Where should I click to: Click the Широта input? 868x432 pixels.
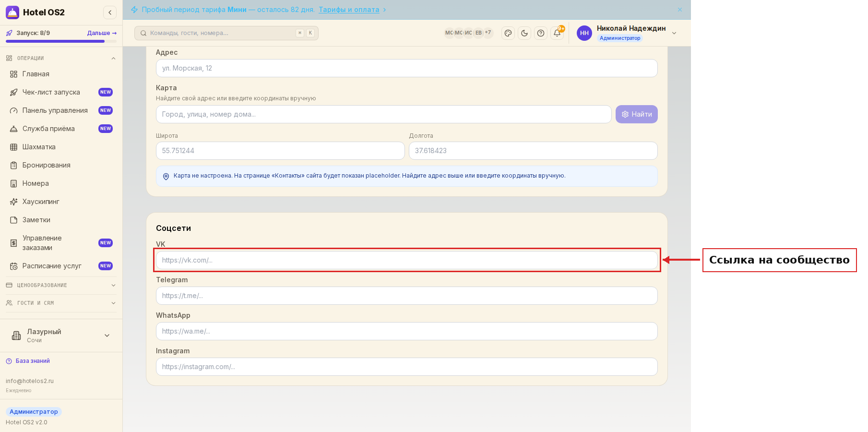coord(280,151)
